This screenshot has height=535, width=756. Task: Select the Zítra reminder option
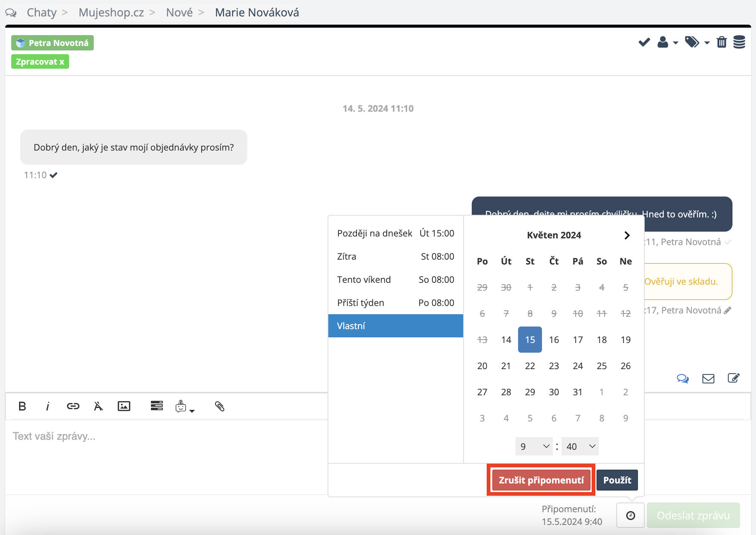pos(396,256)
